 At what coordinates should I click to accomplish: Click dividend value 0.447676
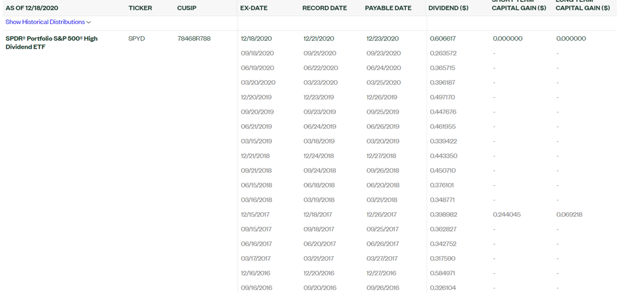pos(443,112)
